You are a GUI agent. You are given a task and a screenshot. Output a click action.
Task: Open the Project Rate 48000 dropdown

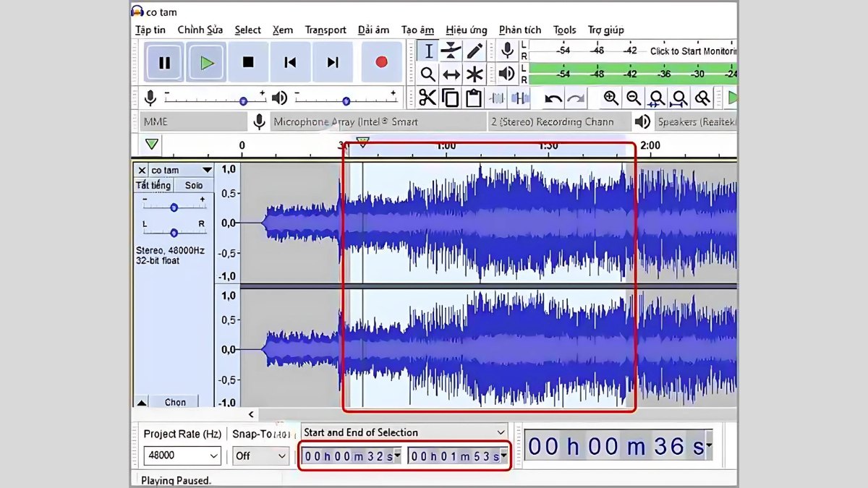(182, 455)
